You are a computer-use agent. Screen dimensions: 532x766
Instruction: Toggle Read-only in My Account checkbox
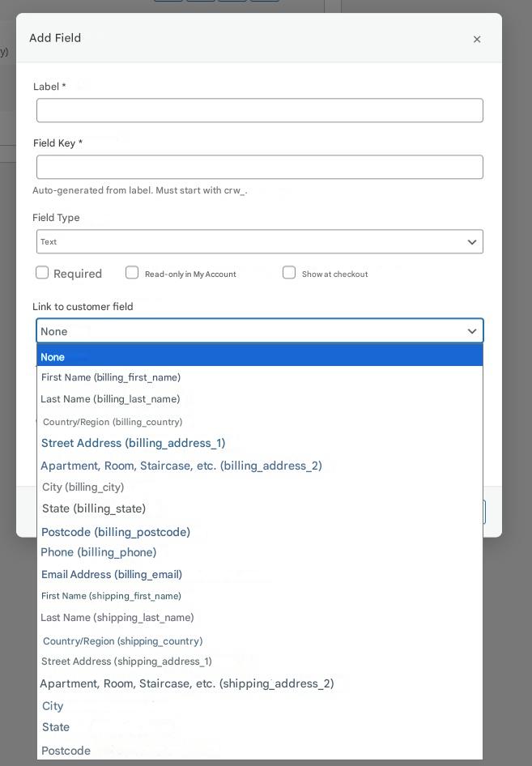132,273
